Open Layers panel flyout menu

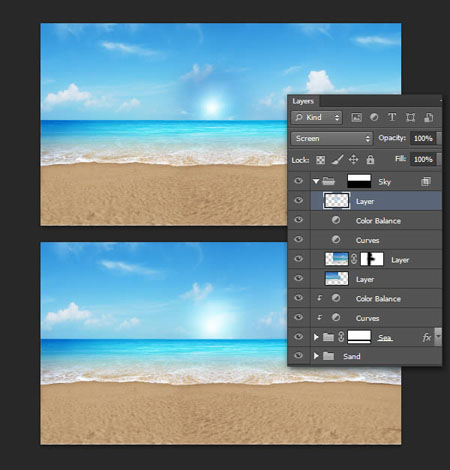[x=440, y=100]
